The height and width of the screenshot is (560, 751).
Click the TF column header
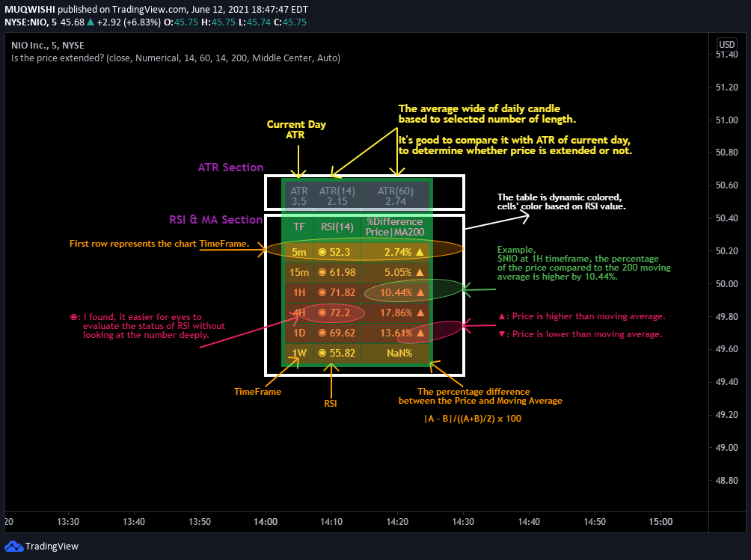[x=299, y=227]
